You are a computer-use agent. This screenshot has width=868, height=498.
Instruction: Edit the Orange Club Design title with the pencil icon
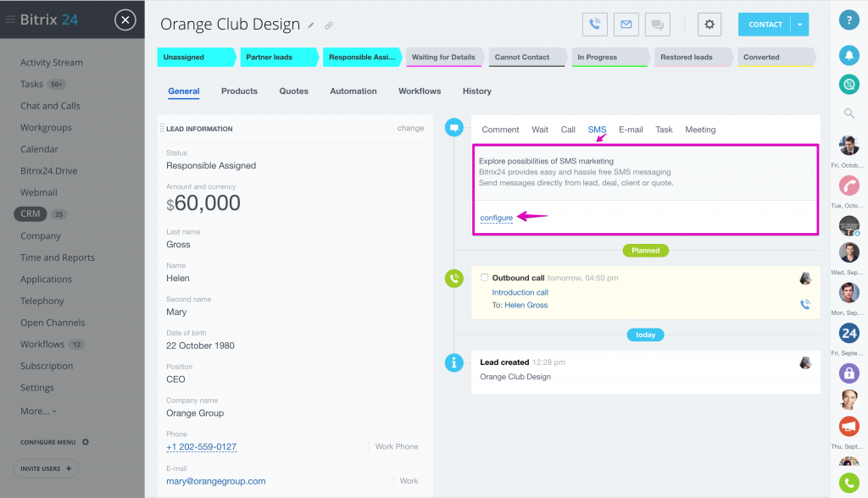tap(311, 25)
